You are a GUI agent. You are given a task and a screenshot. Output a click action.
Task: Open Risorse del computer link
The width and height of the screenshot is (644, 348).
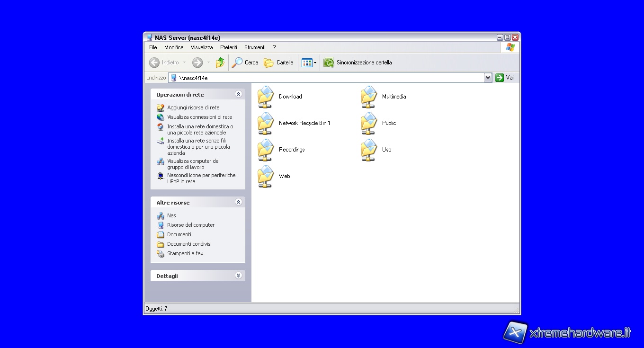(x=191, y=225)
